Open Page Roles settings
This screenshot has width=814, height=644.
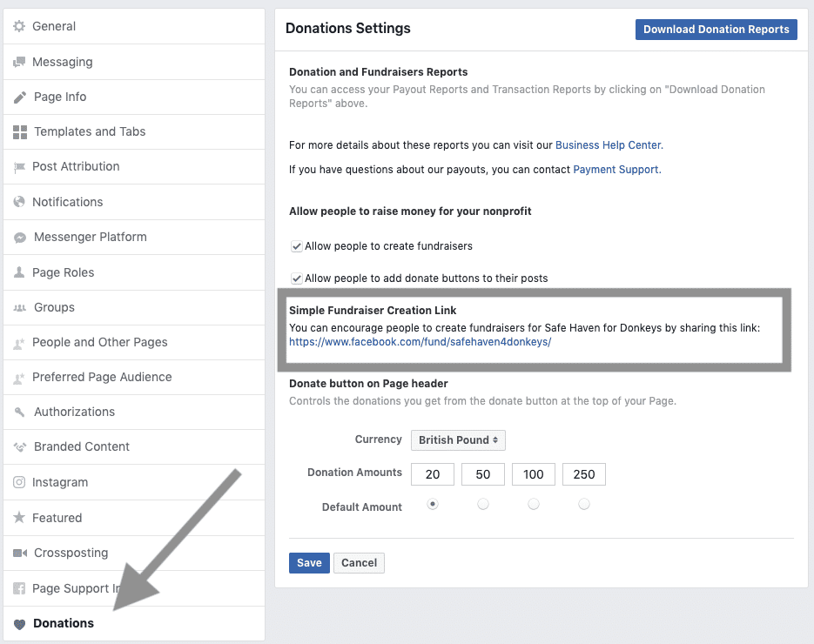click(x=134, y=272)
